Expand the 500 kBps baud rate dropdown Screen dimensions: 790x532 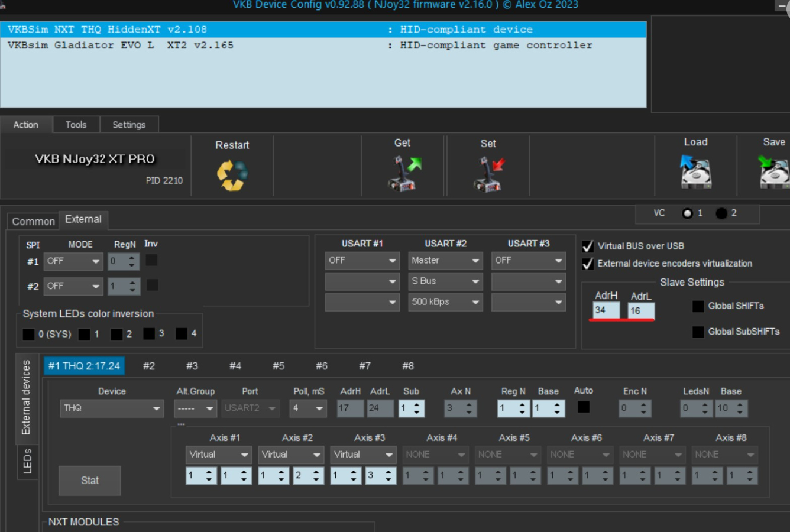click(445, 302)
